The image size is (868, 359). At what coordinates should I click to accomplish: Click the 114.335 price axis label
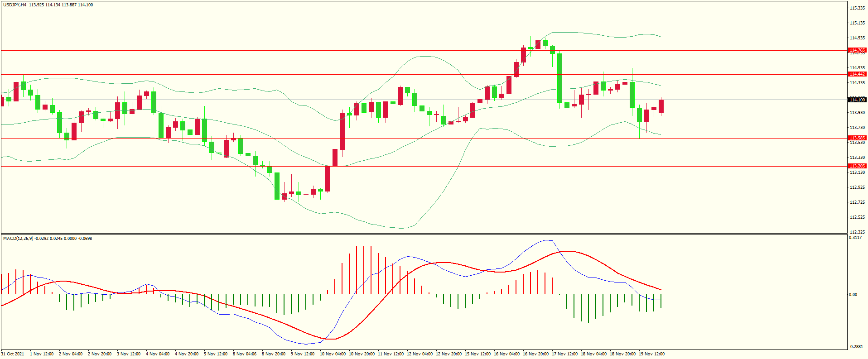coord(858,83)
